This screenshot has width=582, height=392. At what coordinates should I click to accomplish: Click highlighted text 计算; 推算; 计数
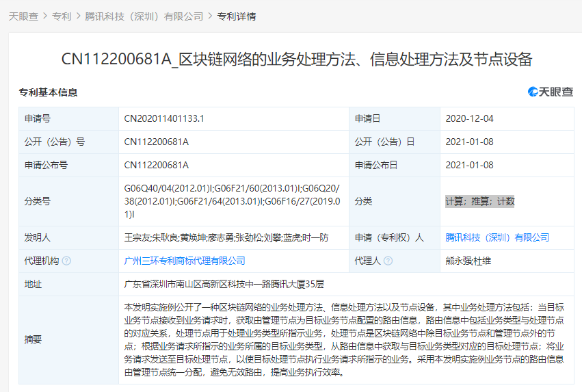[x=480, y=201]
